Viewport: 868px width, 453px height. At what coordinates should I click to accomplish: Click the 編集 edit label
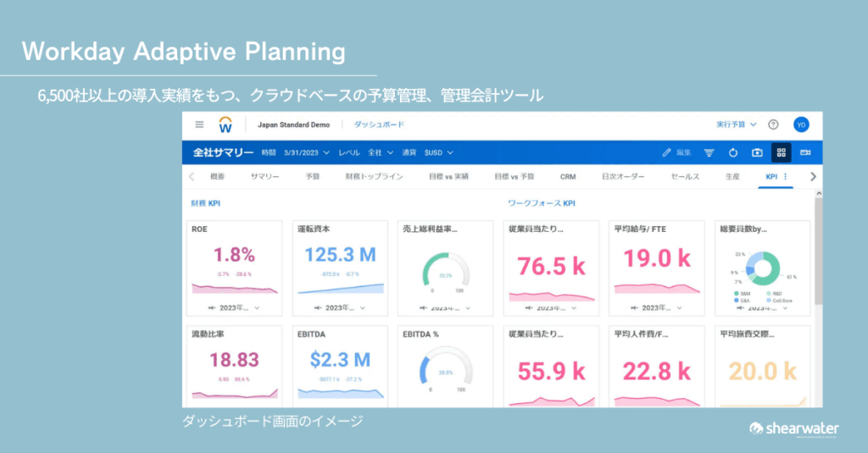684,152
